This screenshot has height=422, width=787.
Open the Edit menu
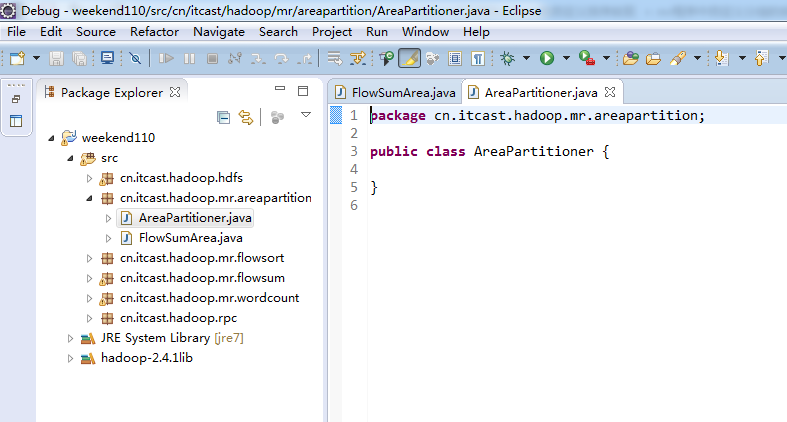pos(51,32)
